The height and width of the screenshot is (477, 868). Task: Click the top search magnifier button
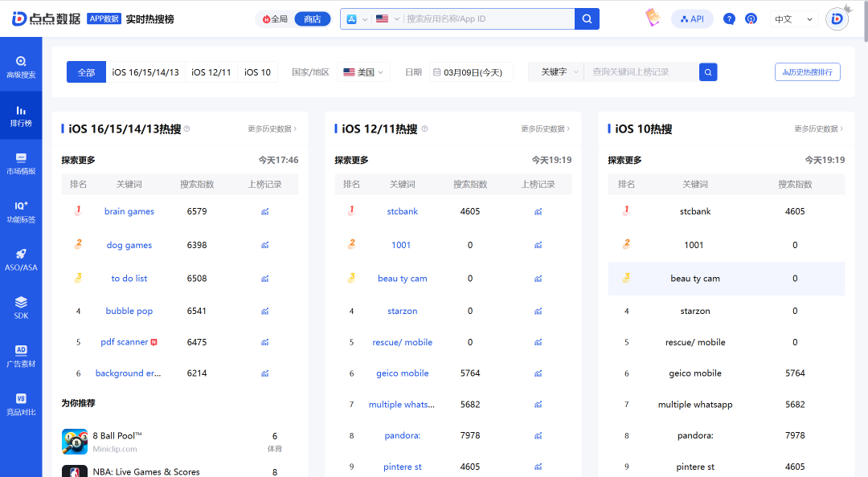pyautogui.click(x=587, y=18)
